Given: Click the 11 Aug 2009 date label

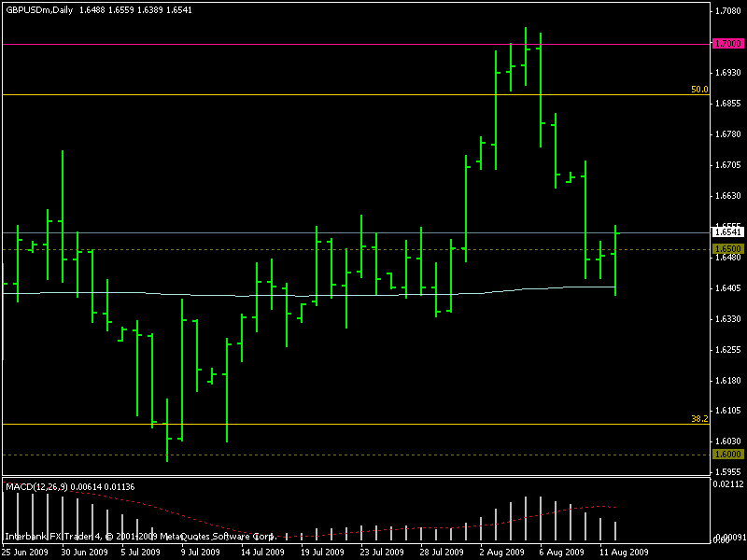Looking at the screenshot, I should (x=624, y=552).
